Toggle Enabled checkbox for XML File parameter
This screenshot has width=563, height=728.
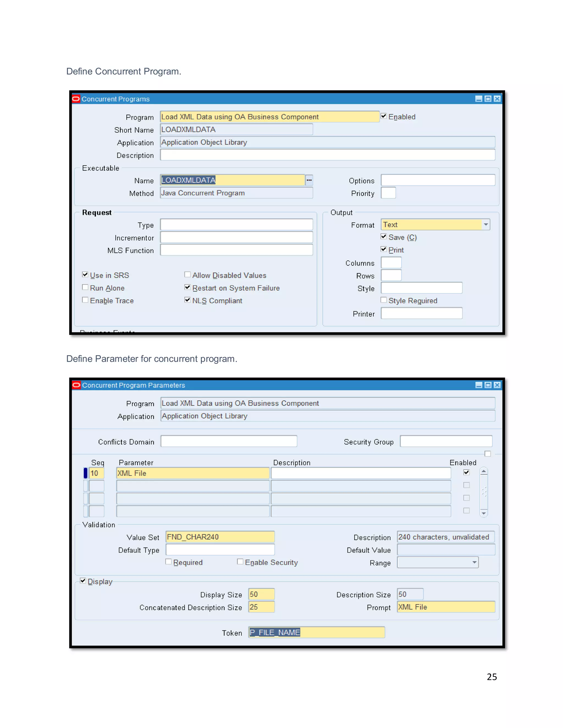point(466,472)
